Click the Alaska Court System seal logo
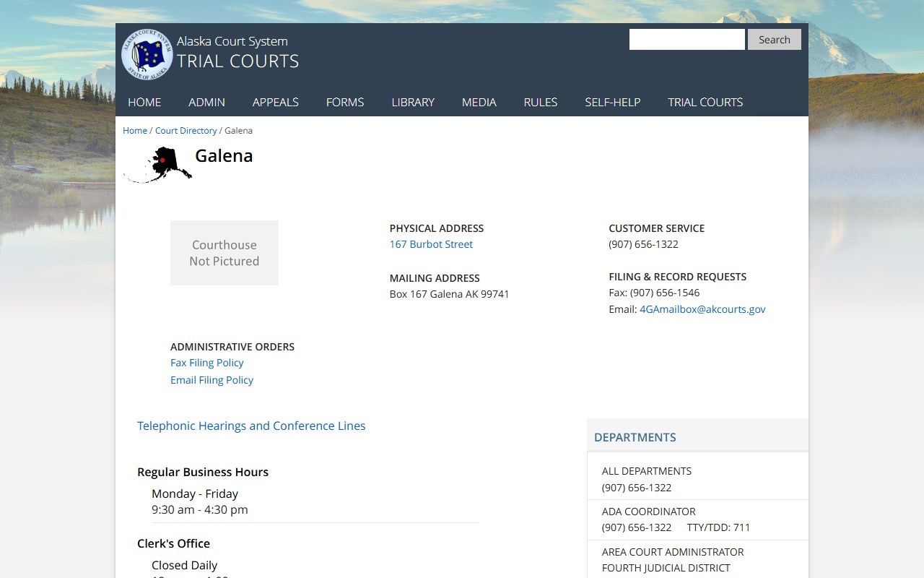Screen dimensions: 924x578 pyautogui.click(x=147, y=54)
